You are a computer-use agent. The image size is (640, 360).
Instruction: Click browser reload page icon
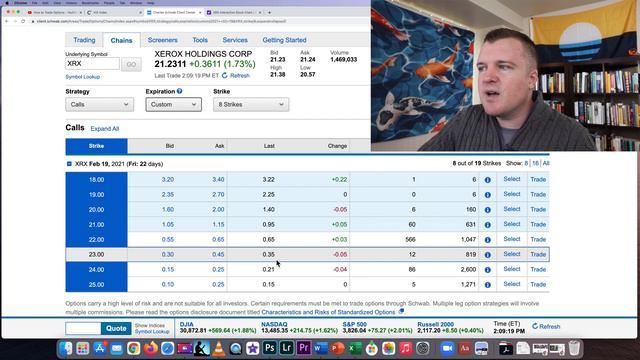(x=23, y=21)
